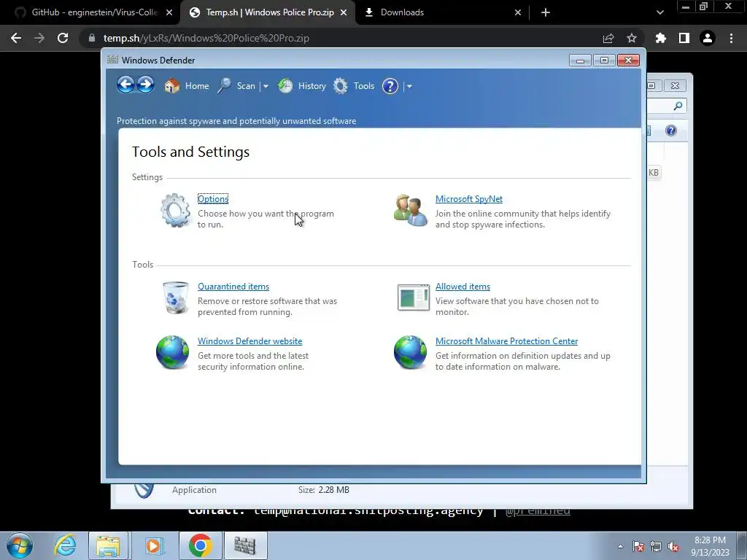Open History in Windows Defender toolbar

click(302, 86)
